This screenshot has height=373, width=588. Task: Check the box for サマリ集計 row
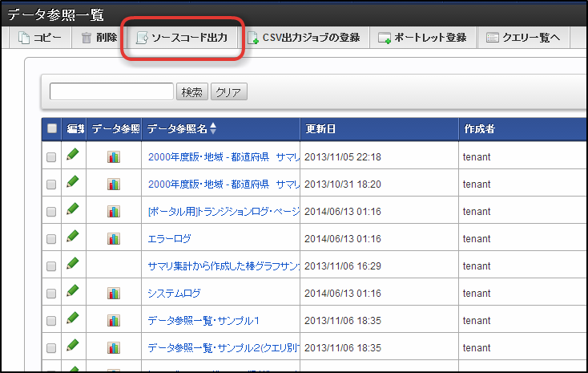point(51,266)
